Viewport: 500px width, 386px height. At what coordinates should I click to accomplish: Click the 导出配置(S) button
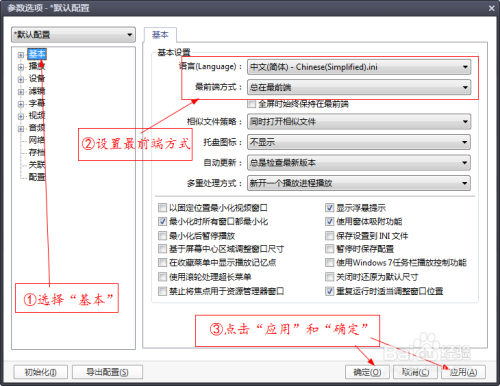107,372
